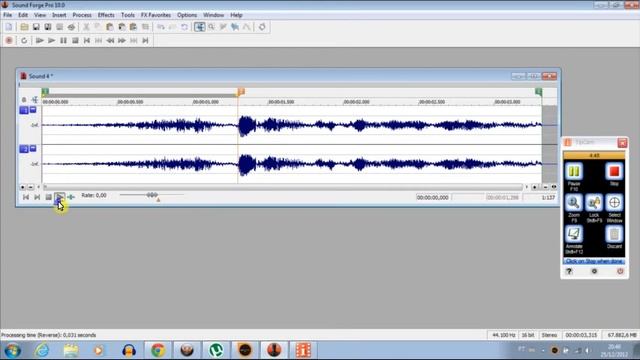Click Go to End in the Sound 4 window transport
Viewport: 640px width, 360px height.
tap(37, 198)
